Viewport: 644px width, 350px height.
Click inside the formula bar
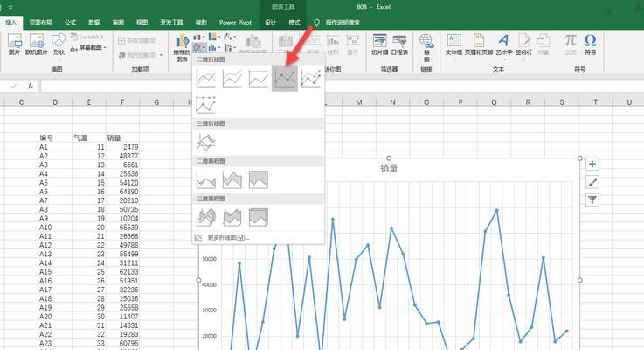tap(341, 86)
